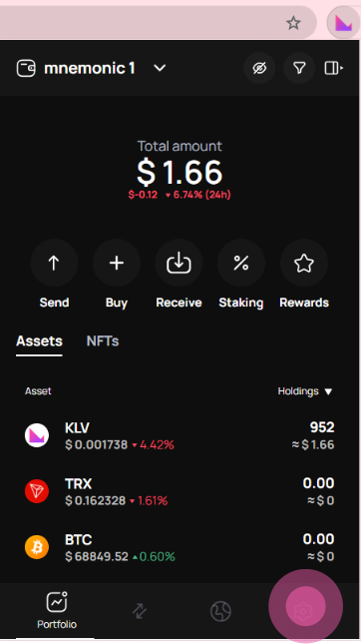This screenshot has width=361, height=644.
Task: Expand the mnemonic 1 wallet dropdown
Action: 160,68
